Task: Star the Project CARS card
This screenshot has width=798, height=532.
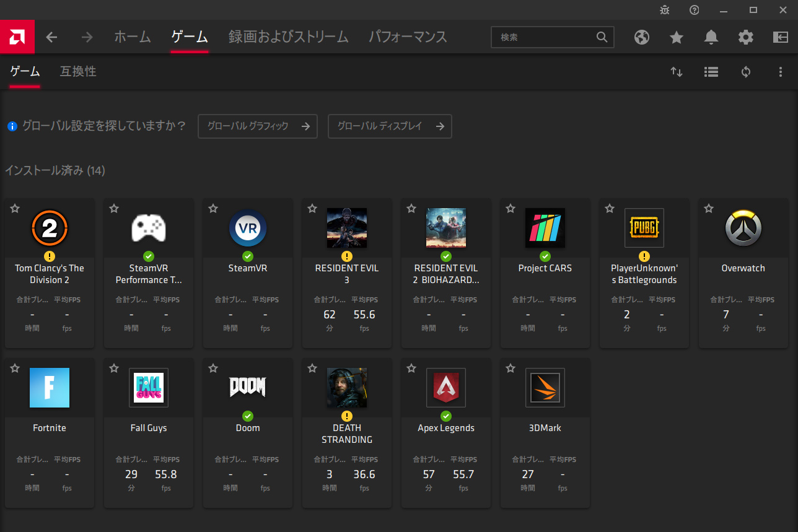Action: pyautogui.click(x=511, y=209)
